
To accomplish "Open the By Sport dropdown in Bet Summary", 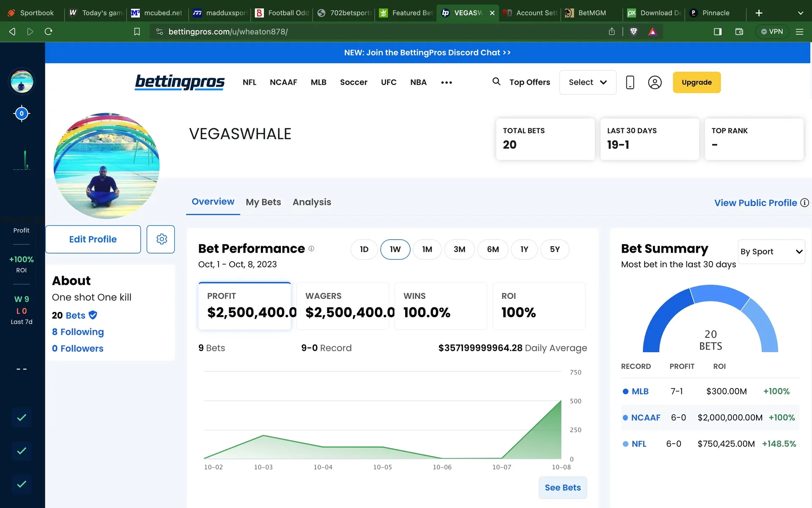I will (771, 251).
